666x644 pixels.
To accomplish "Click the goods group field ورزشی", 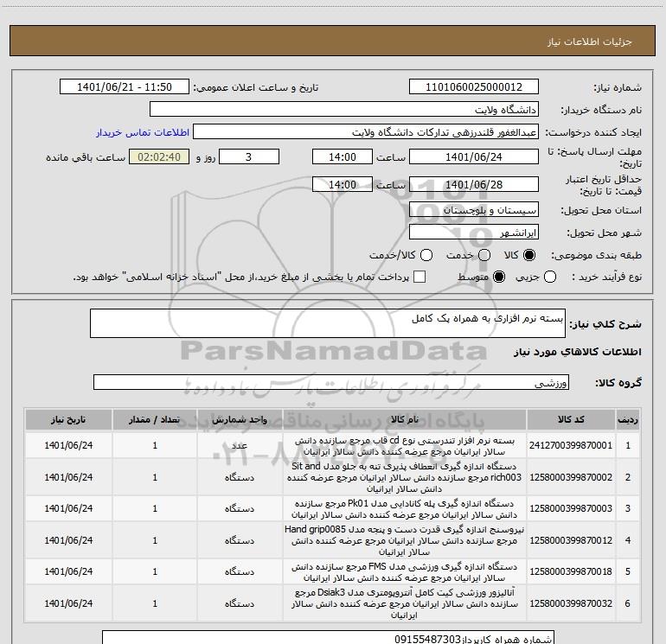I will coord(331,382).
